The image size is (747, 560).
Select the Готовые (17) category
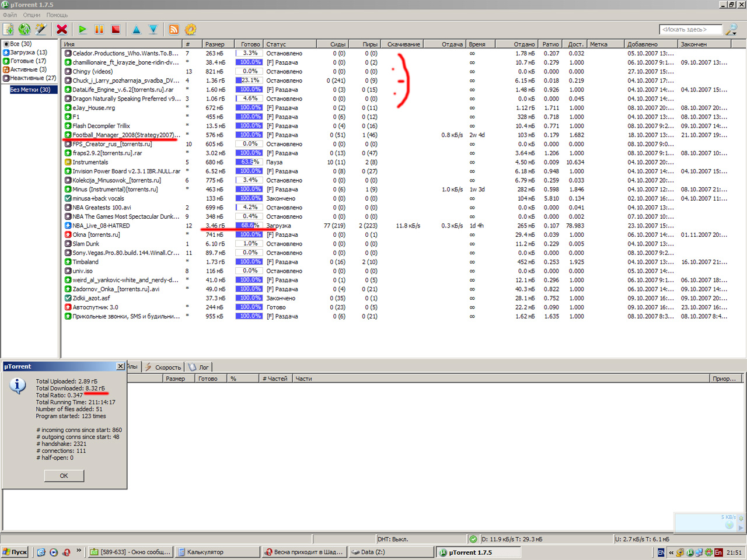[25, 61]
